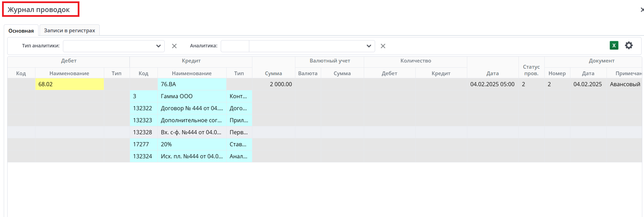Click the Статус пров. column header

tap(531, 70)
